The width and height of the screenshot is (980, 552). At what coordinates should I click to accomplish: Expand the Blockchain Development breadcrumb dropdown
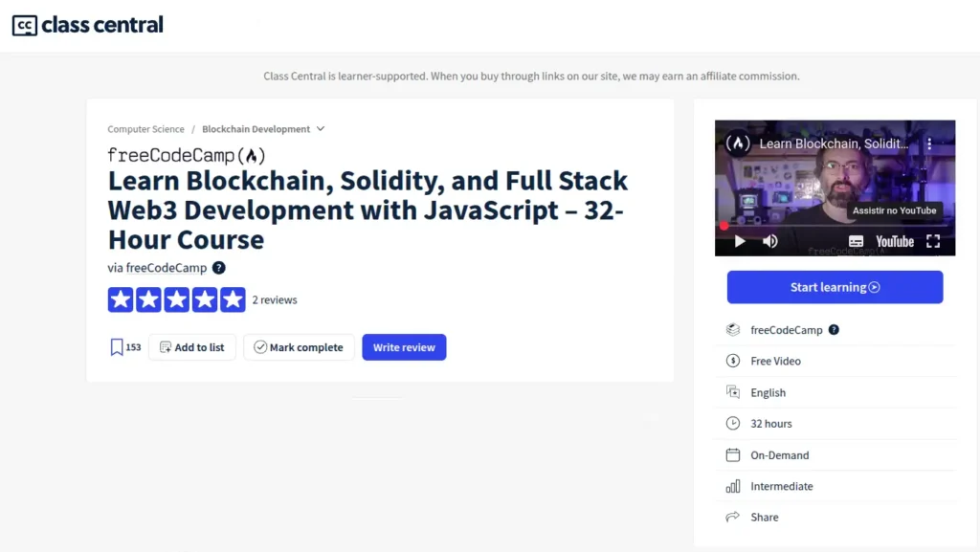tap(320, 128)
